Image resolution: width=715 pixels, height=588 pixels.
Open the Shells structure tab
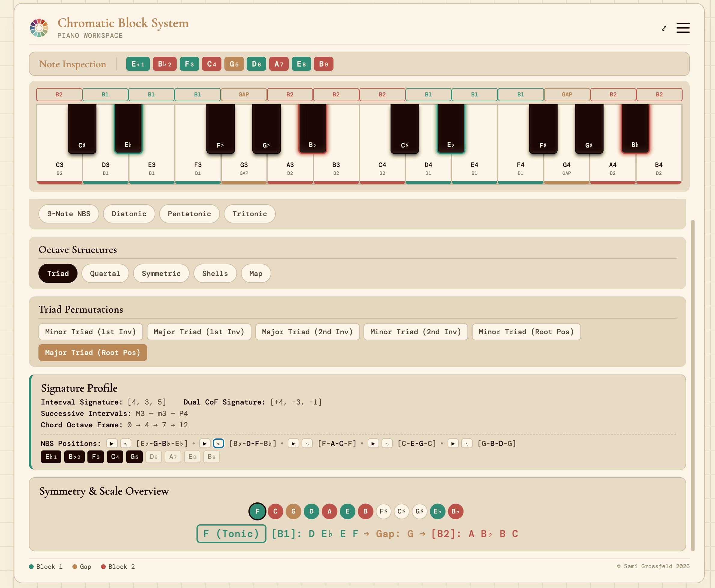[x=215, y=273]
